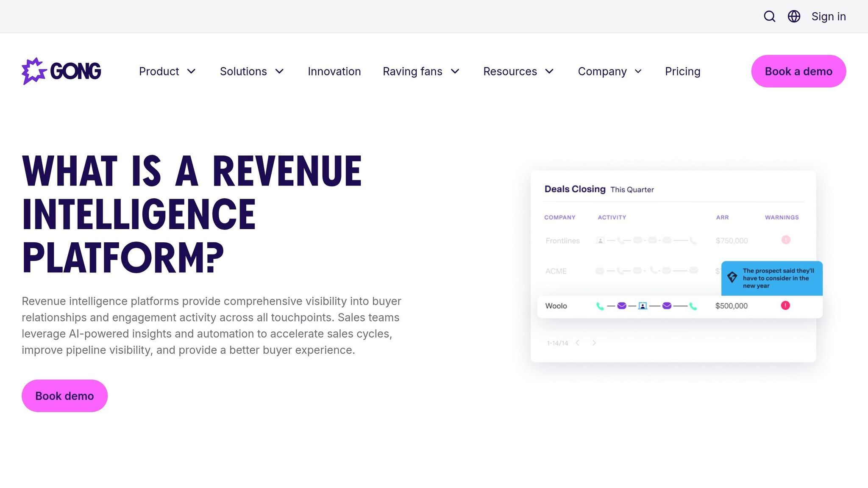
Task: Click the diamond icon in blue tooltip
Action: pos(732,277)
